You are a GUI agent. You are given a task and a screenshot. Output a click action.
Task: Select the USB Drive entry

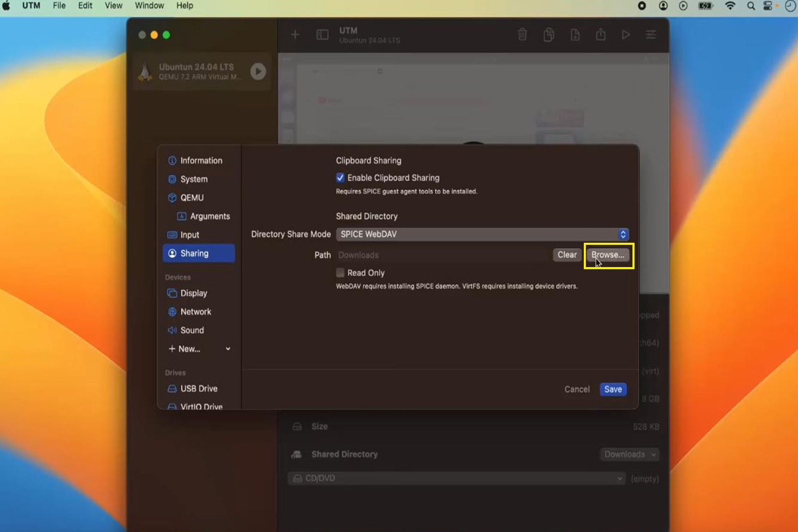[199, 389]
